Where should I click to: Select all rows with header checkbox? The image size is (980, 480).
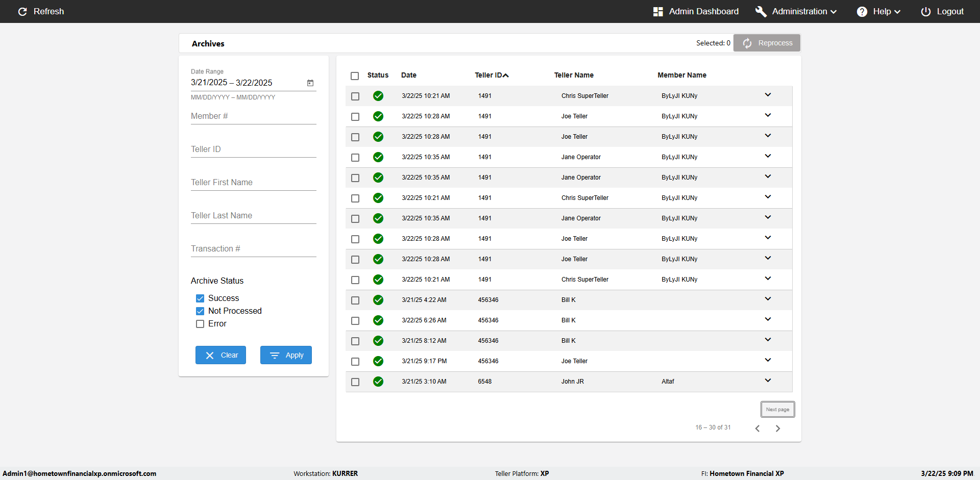point(355,76)
